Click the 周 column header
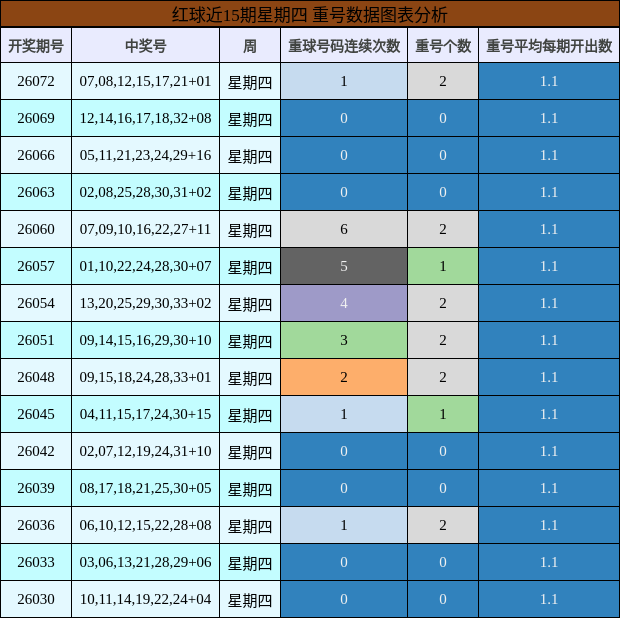The height and width of the screenshot is (618, 620). [x=250, y=46]
